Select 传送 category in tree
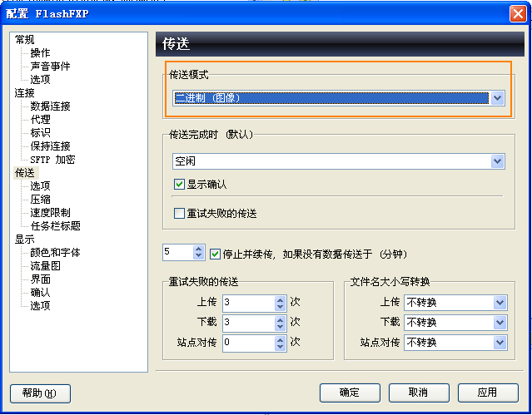Screen dimensions: 532x415 point(24,173)
